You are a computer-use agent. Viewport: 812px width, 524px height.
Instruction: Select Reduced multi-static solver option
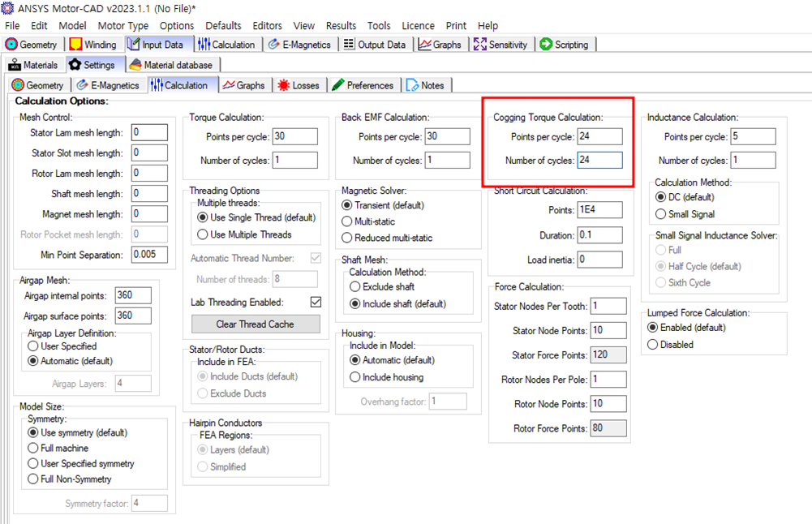[x=347, y=238]
